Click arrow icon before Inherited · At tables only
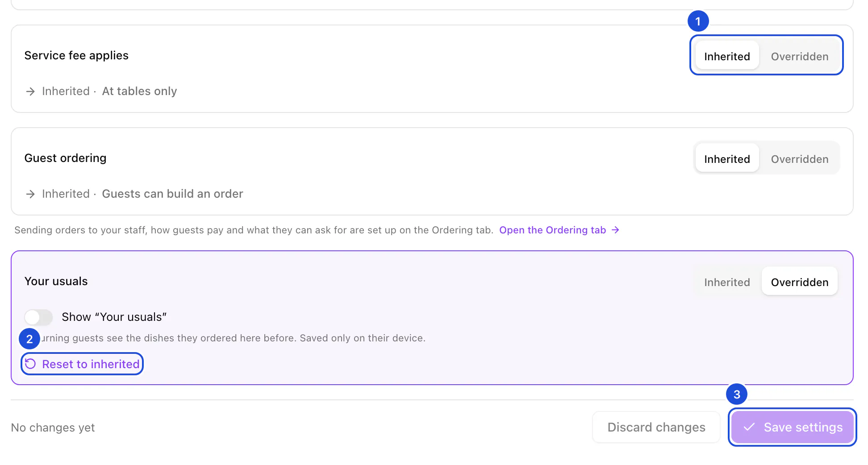 [30, 91]
